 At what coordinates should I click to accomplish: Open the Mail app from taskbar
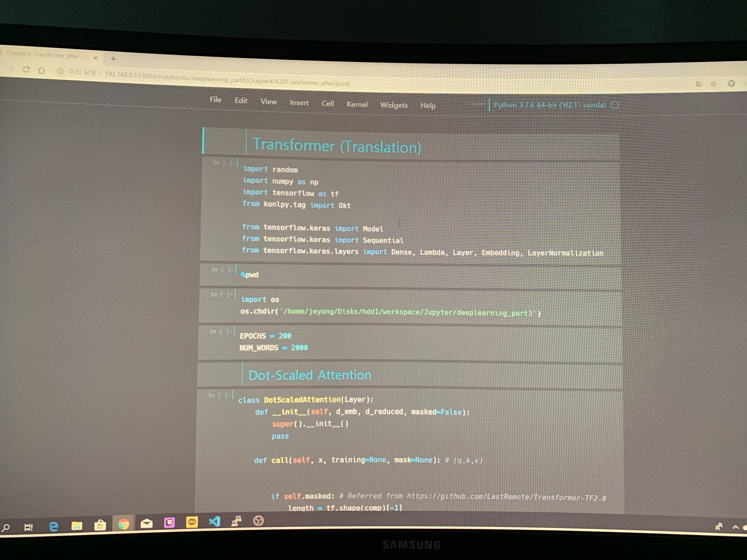pos(147,524)
